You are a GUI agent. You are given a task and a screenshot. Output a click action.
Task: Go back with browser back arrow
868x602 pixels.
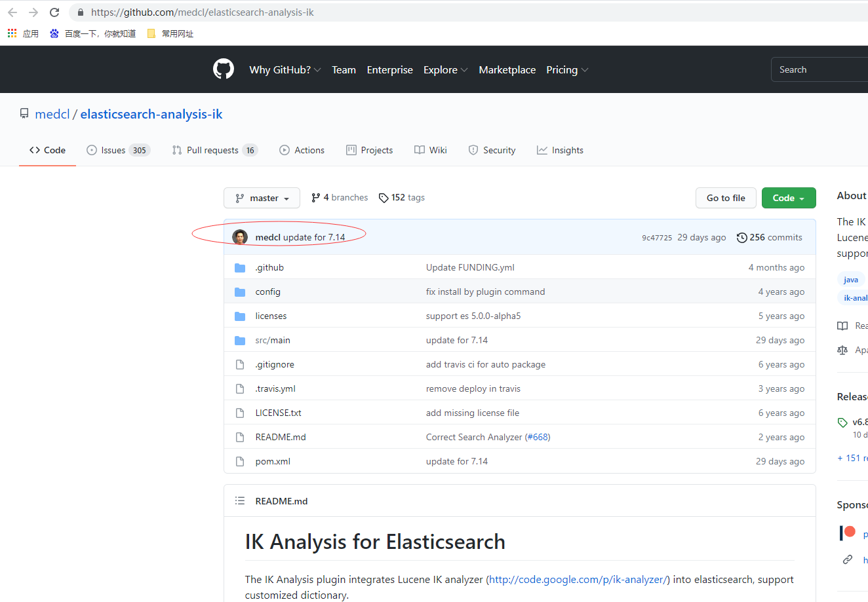(12, 12)
